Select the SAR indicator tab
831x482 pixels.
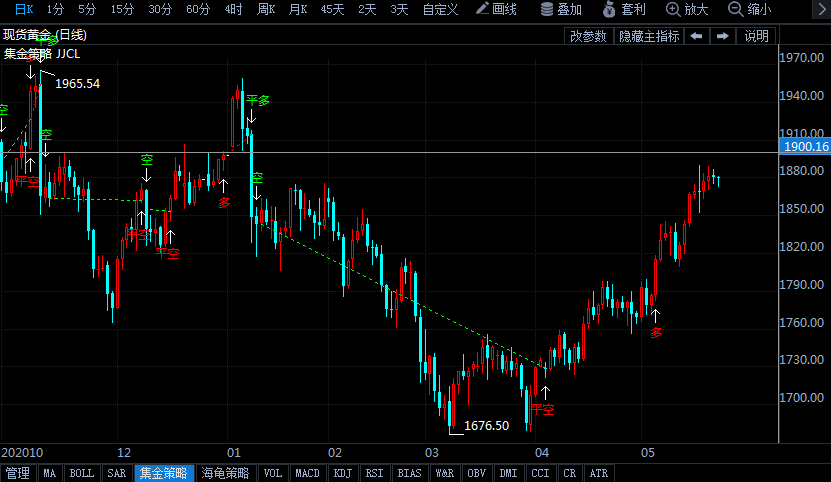coord(117,473)
